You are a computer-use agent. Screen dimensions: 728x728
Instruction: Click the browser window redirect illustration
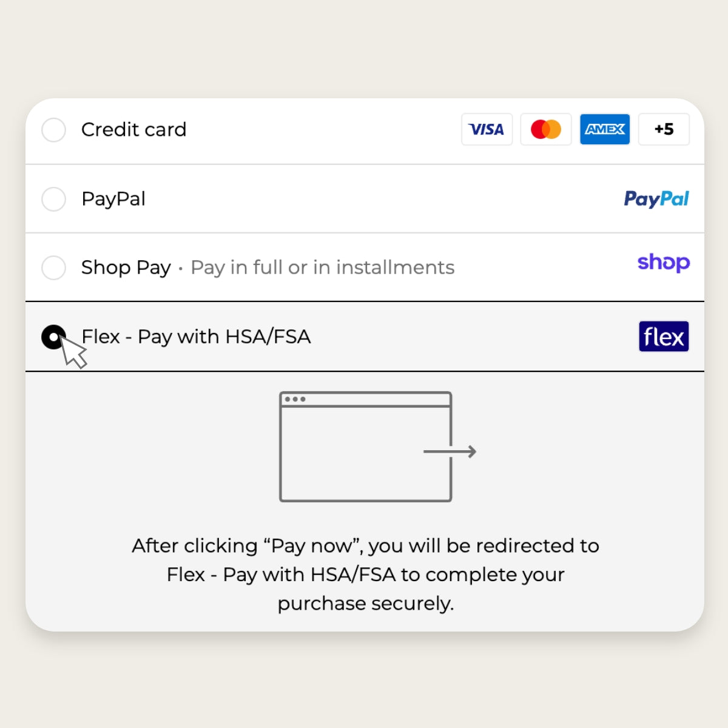point(365,447)
